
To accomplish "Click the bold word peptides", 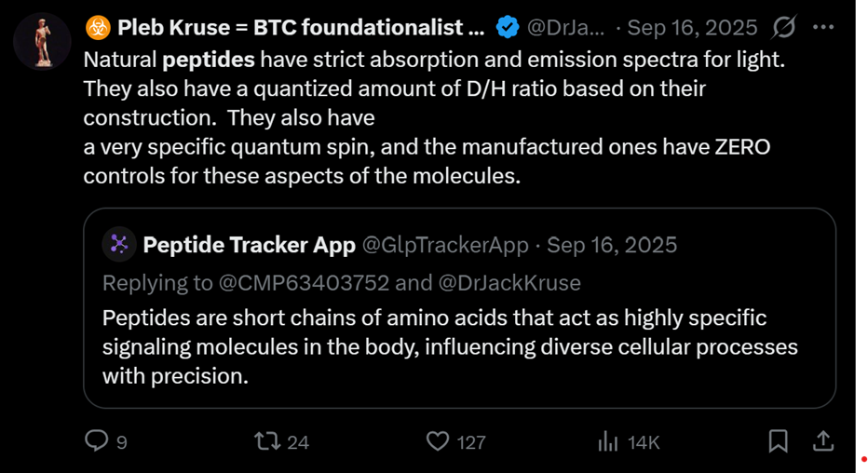I will pos(209,61).
